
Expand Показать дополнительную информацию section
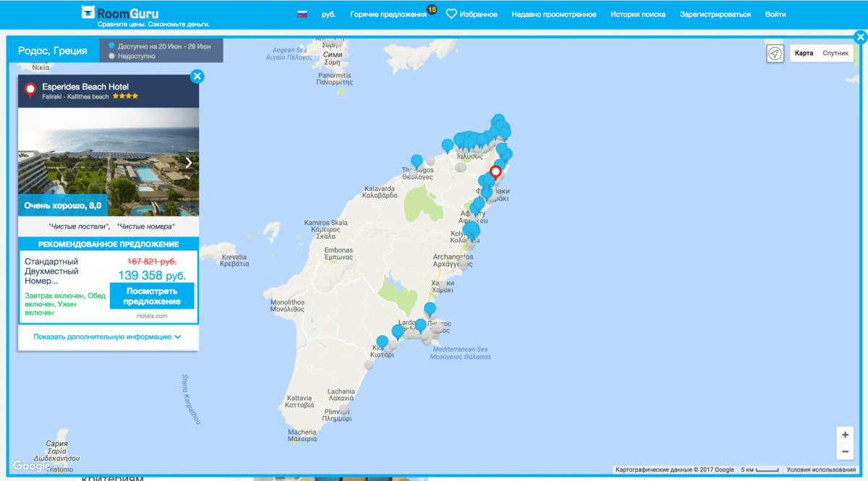[x=107, y=336]
